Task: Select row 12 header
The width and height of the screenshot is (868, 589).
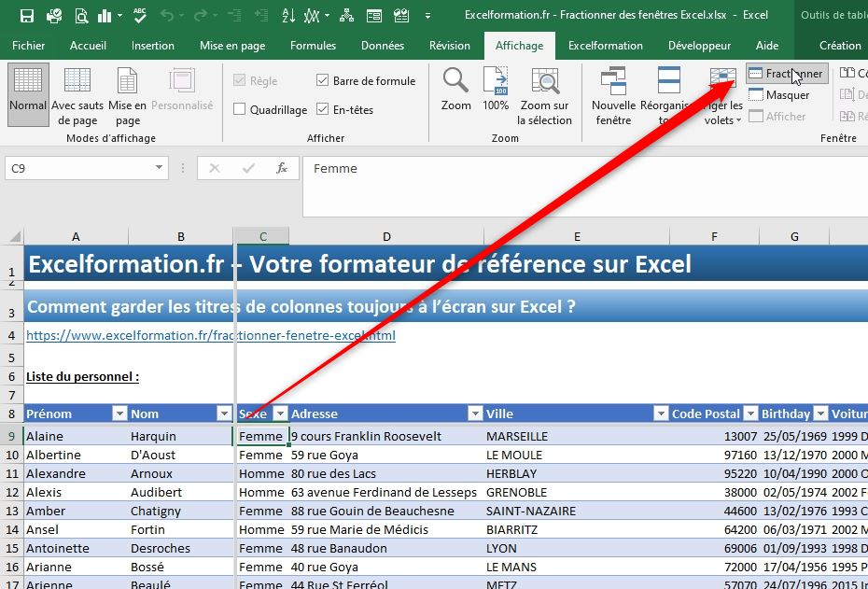Action: pos(11,492)
